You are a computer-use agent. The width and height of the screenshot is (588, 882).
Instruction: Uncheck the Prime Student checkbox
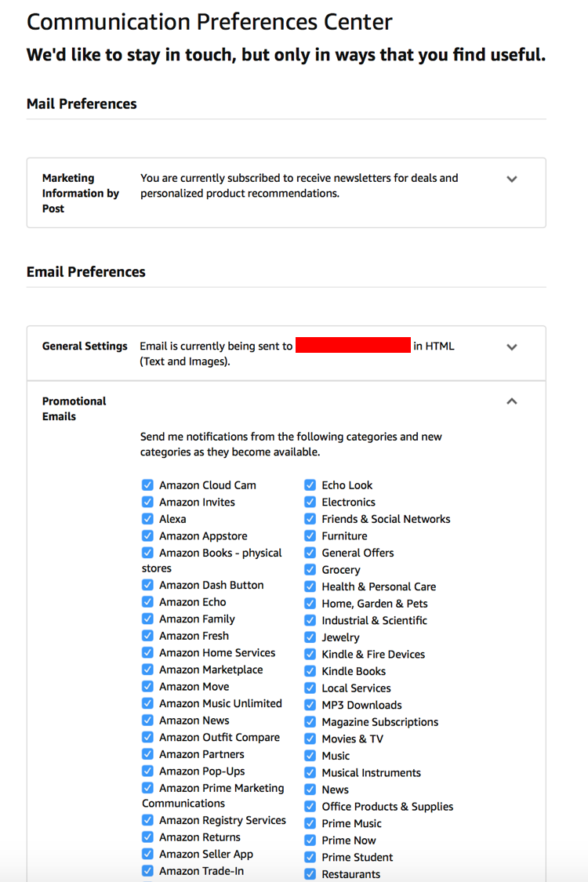310,857
